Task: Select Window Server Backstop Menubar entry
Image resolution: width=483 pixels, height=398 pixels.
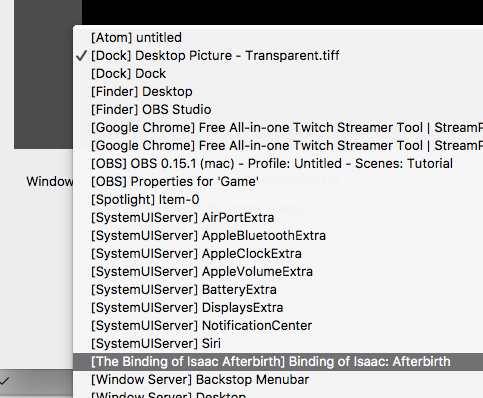Action: click(278, 379)
